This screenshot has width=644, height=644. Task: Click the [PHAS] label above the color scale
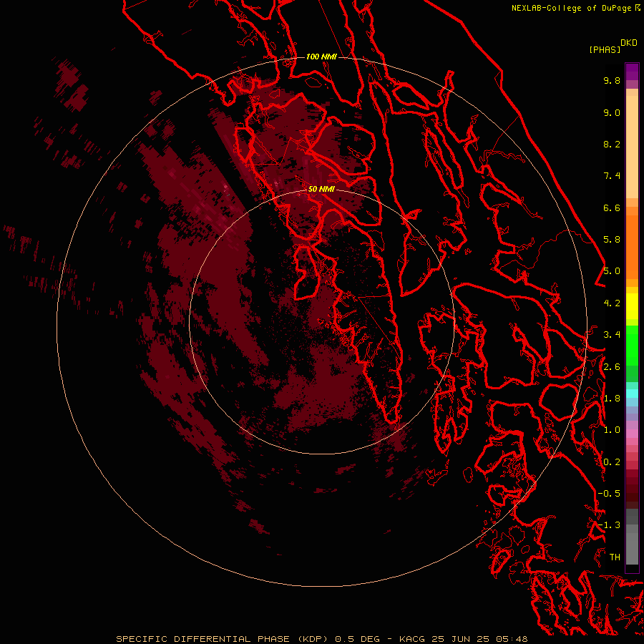(605, 50)
